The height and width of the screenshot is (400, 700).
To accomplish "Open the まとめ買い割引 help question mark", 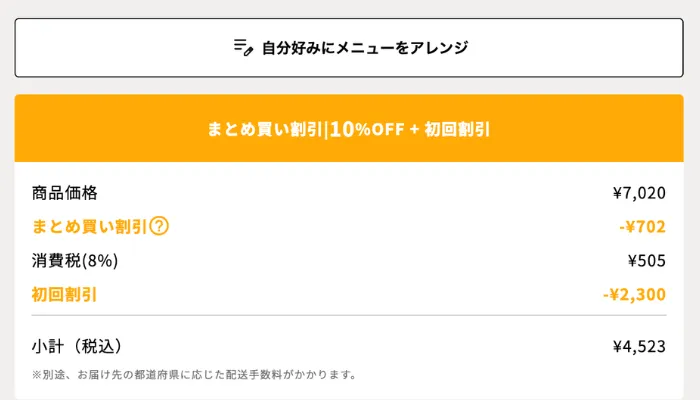I will [158, 227].
